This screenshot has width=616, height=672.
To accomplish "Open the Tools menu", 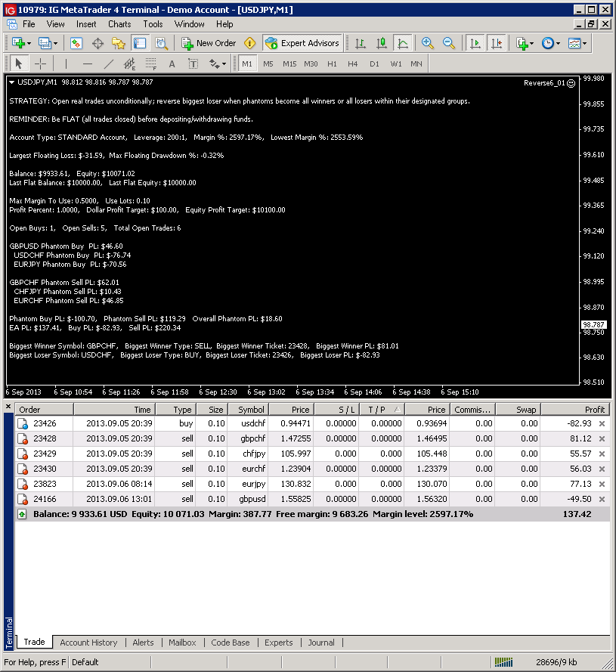I will point(153,24).
